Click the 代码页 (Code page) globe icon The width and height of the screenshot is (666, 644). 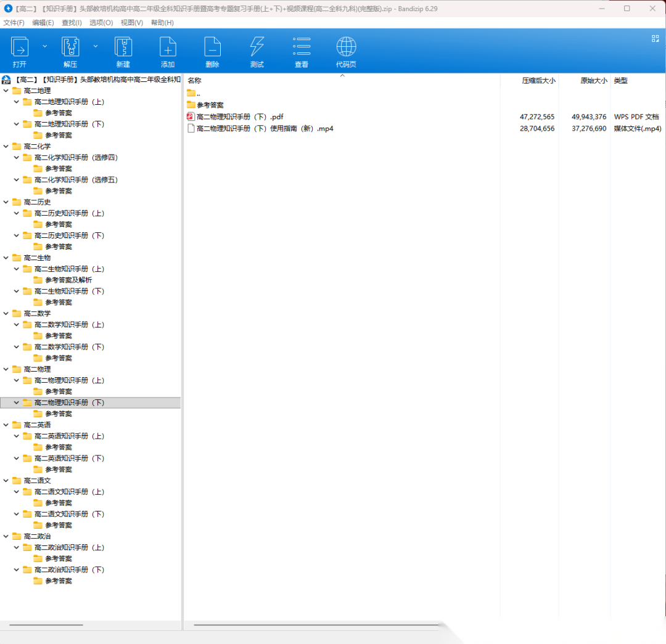[x=346, y=47]
